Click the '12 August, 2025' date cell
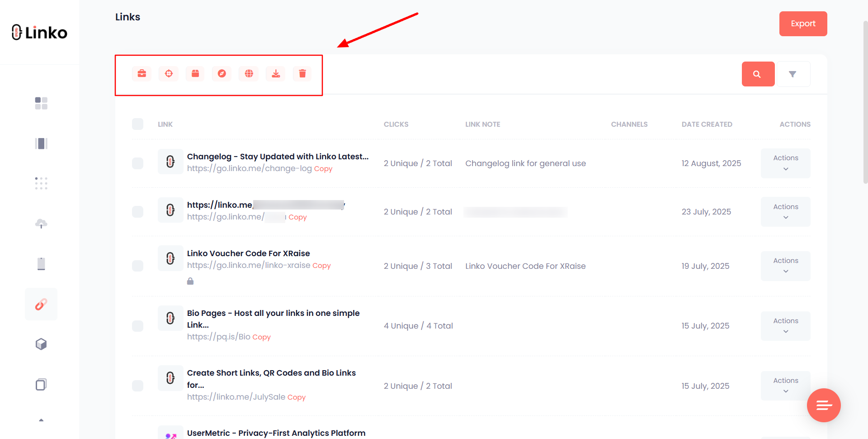 (x=711, y=163)
